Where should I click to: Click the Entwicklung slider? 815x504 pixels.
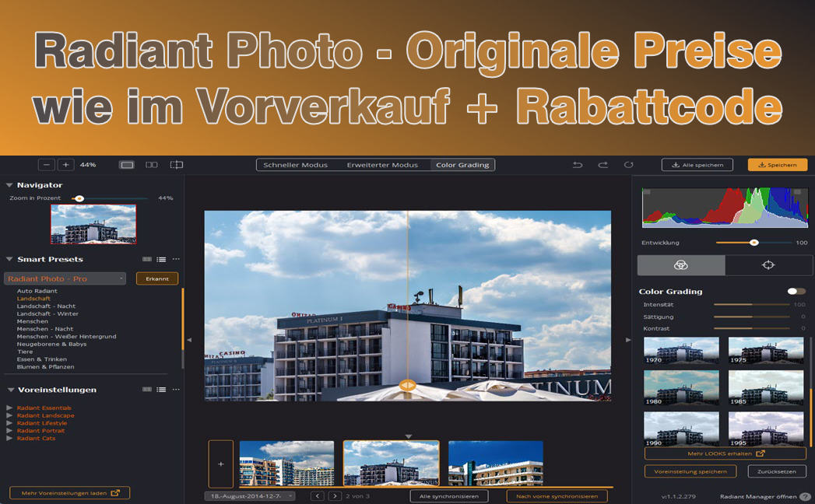click(x=754, y=243)
